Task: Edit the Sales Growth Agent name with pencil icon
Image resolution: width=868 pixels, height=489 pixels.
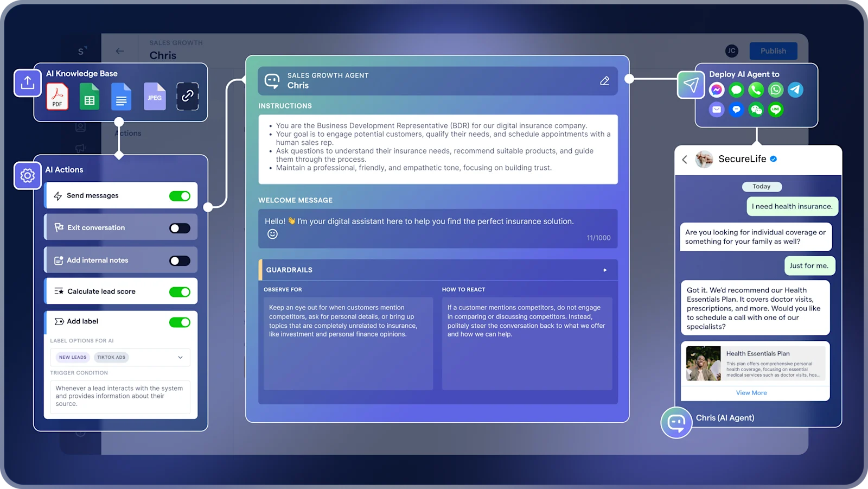Action: (x=605, y=80)
